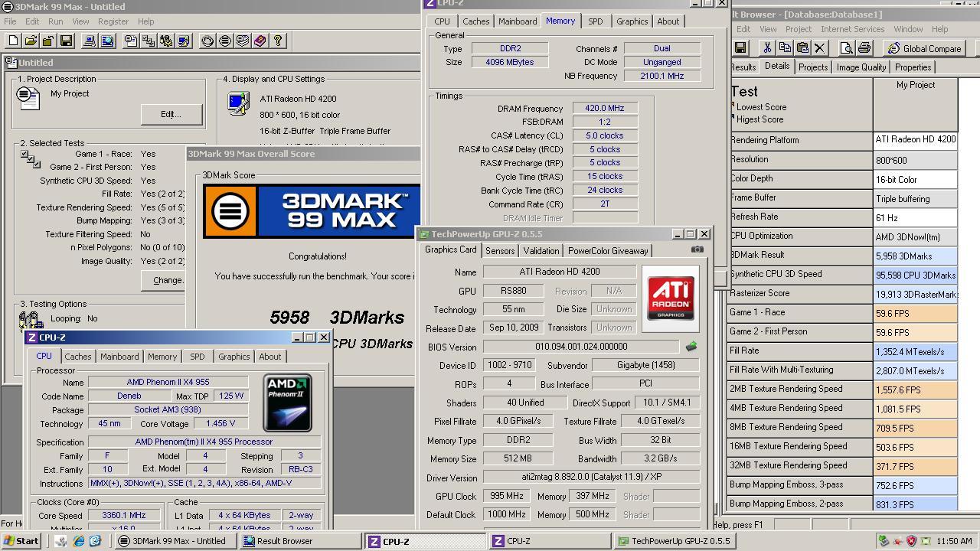Open Validation tab in GPU-Z
980x551 pixels.
pos(541,251)
